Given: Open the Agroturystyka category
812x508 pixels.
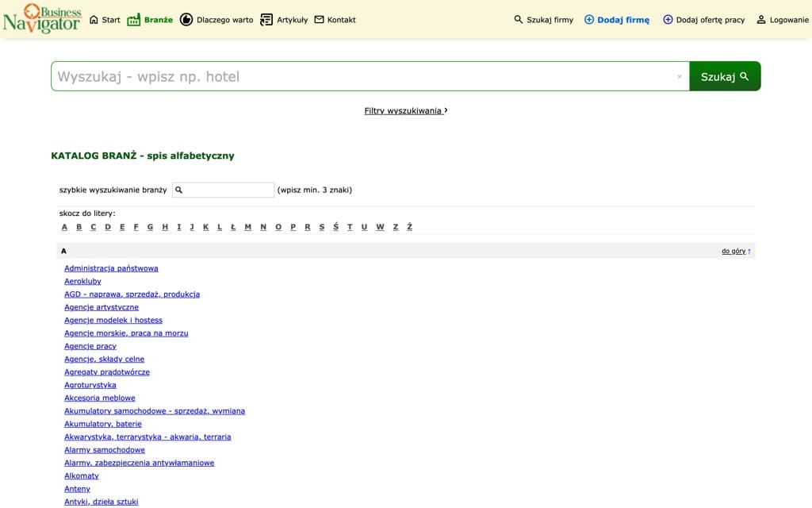Looking at the screenshot, I should [90, 384].
